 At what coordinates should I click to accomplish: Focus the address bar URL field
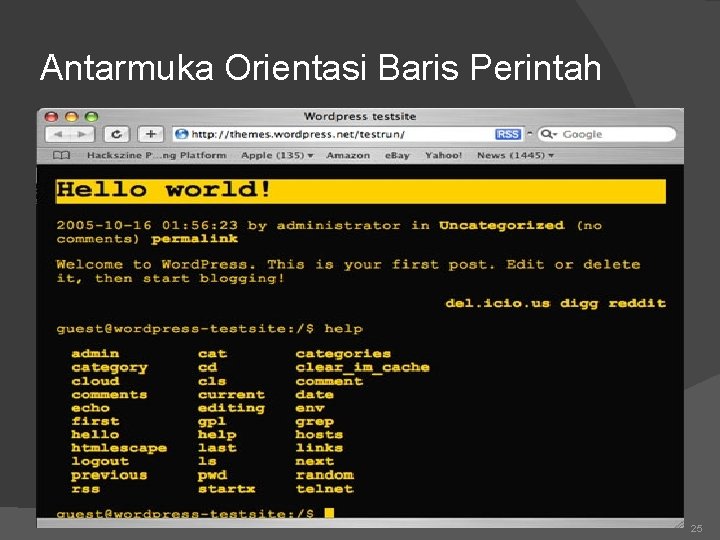tap(348, 134)
